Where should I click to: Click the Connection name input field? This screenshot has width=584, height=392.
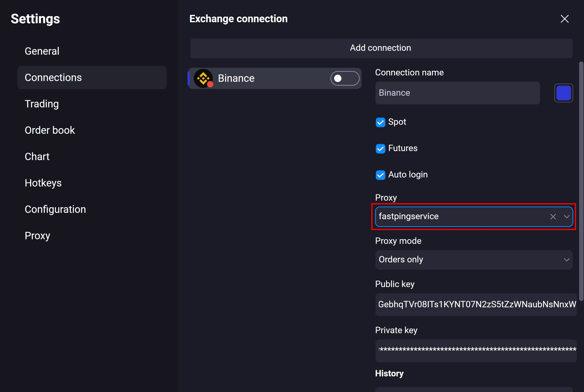(x=457, y=93)
